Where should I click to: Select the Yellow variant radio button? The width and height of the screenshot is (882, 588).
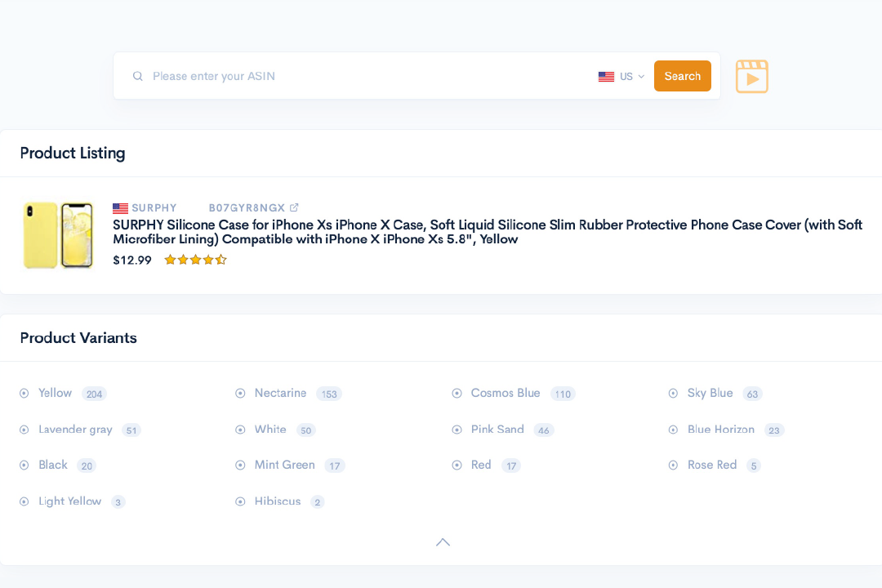tap(24, 394)
